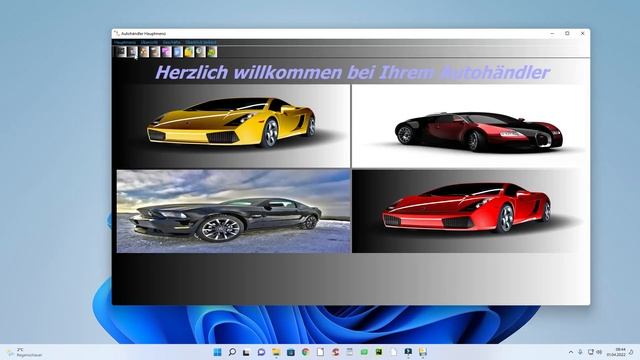This screenshot has width=640, height=360.
Task: Click the dark green taskbar app icon
Action: click(x=379, y=352)
